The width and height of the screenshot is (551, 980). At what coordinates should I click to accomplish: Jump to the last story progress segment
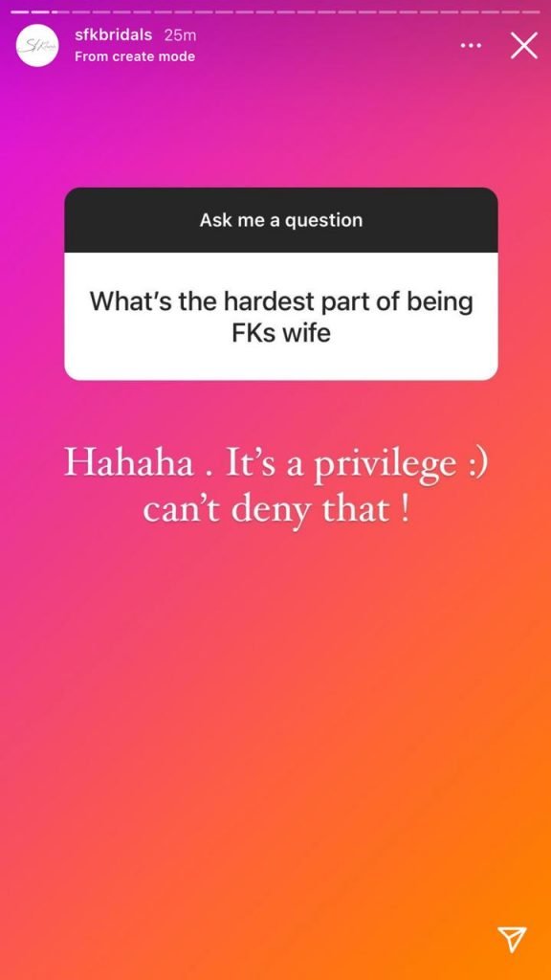pyautogui.click(x=531, y=11)
